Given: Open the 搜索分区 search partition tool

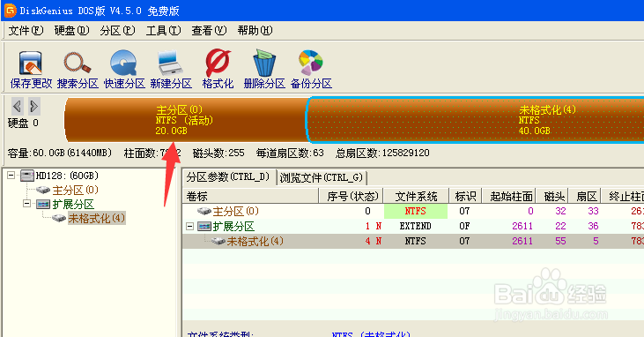Looking at the screenshot, I should 78,63.
